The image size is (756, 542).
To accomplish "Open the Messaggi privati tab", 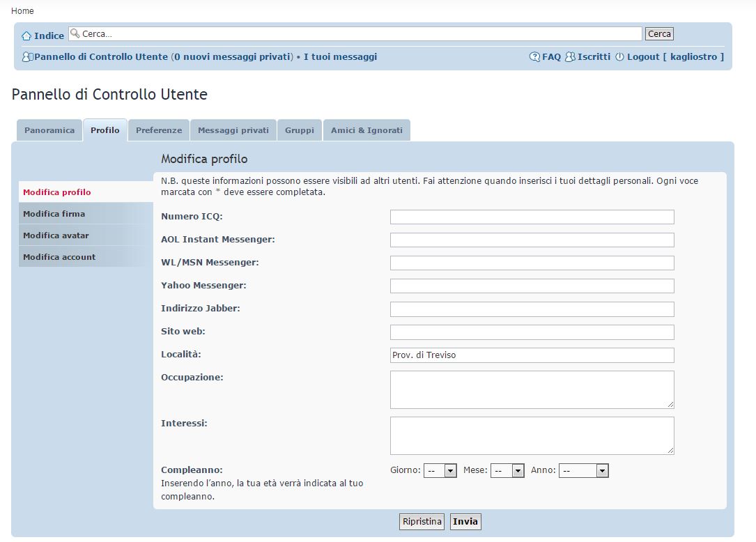I will point(233,130).
